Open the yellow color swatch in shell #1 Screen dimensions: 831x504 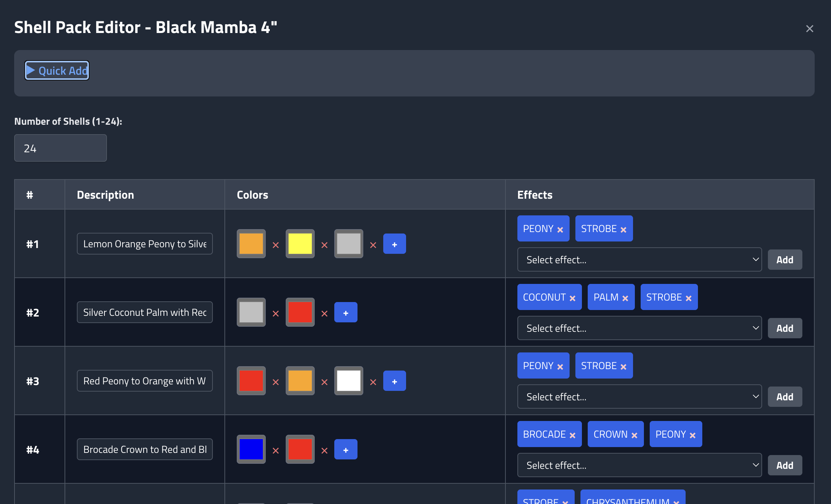300,244
